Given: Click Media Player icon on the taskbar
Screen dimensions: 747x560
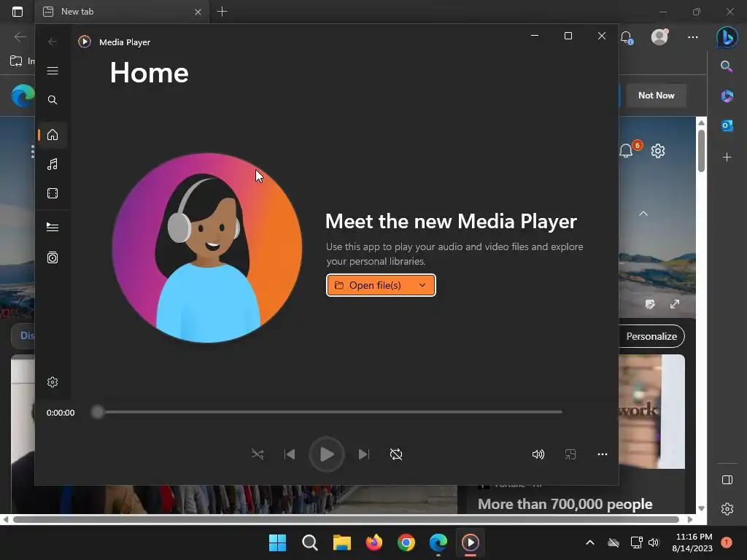Looking at the screenshot, I should tap(471, 542).
